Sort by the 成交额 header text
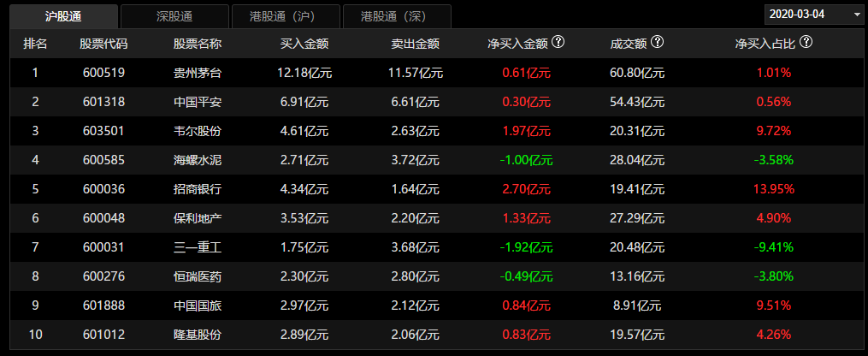This screenshot has height=356, width=868. click(629, 44)
